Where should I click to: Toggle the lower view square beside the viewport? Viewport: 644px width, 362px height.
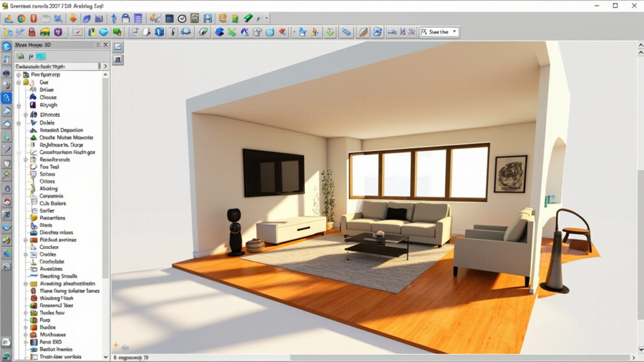[117, 60]
